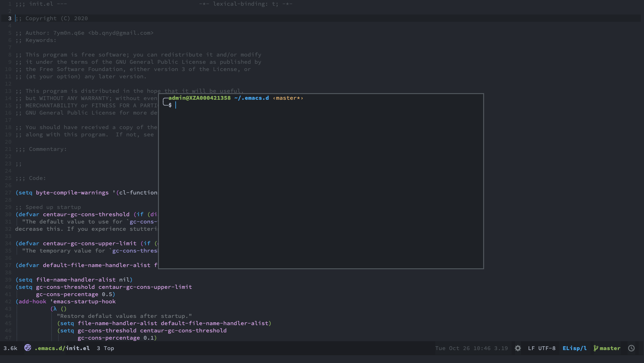Click the ';;; Commentary:' heading line

click(x=41, y=149)
